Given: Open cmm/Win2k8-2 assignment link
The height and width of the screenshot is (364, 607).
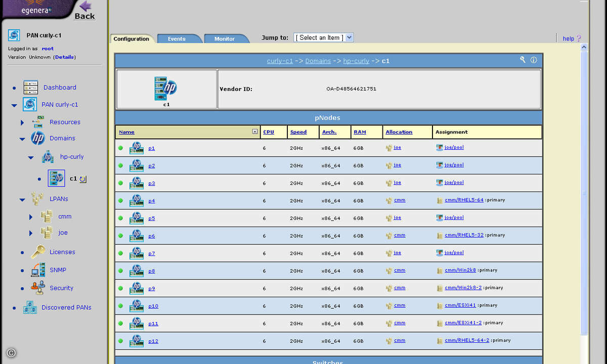Looking at the screenshot, I should pos(463,288).
